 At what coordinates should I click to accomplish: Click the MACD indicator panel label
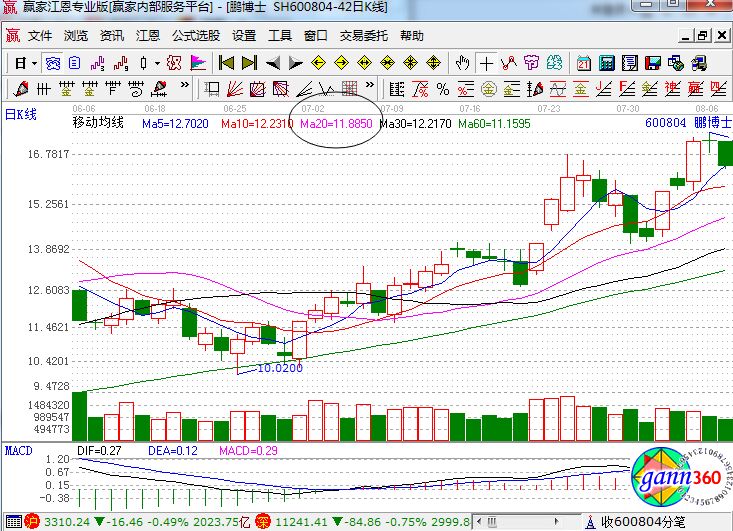point(18,451)
